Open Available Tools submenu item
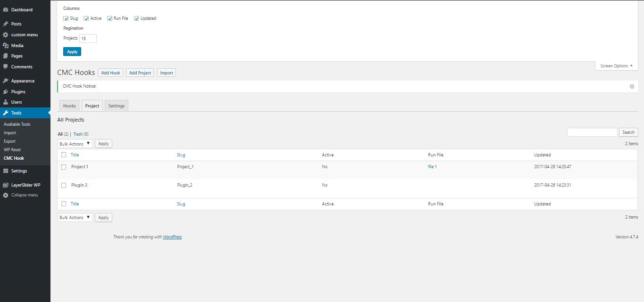This screenshot has width=644, height=302. pyautogui.click(x=17, y=124)
